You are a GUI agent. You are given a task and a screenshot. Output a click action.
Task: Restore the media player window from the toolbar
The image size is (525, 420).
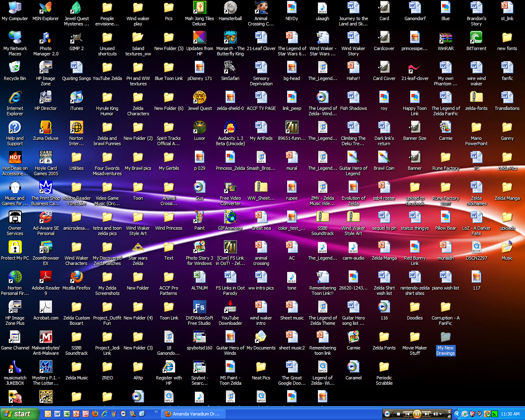coord(449,416)
